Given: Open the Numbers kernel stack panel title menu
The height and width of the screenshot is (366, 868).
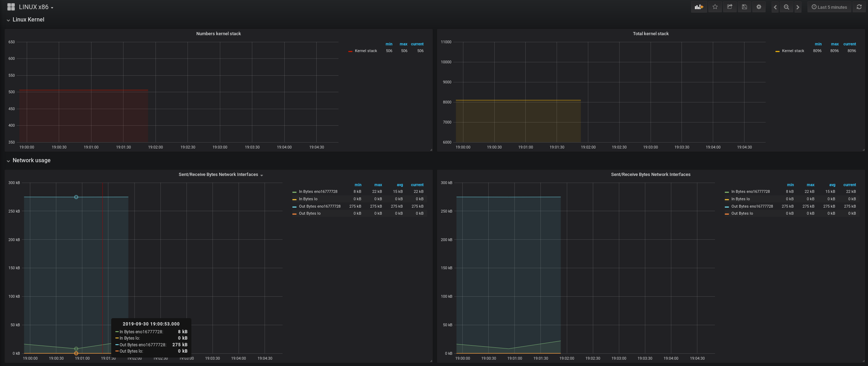Looking at the screenshot, I should coord(218,34).
